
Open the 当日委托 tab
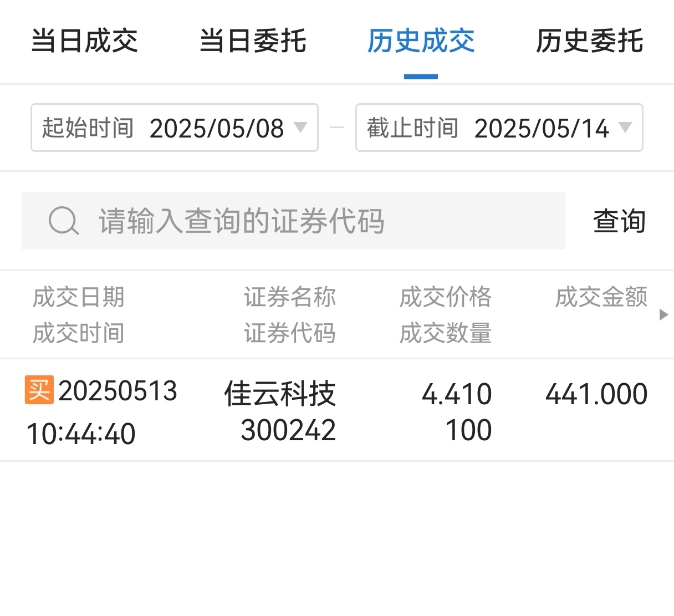253,40
